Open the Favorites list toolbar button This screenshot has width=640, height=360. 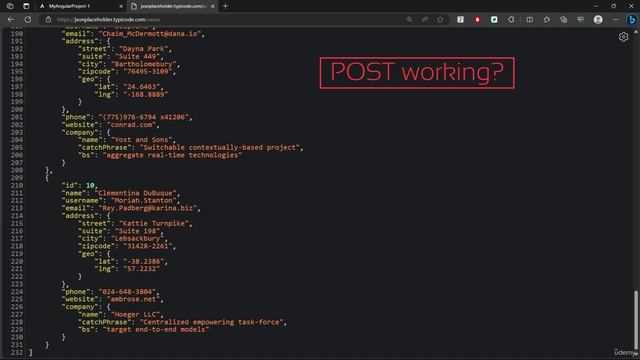(x=547, y=20)
